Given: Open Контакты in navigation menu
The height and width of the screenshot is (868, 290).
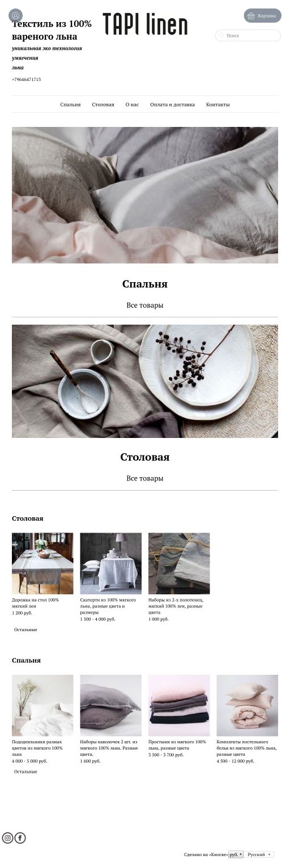Looking at the screenshot, I should coord(218,104).
